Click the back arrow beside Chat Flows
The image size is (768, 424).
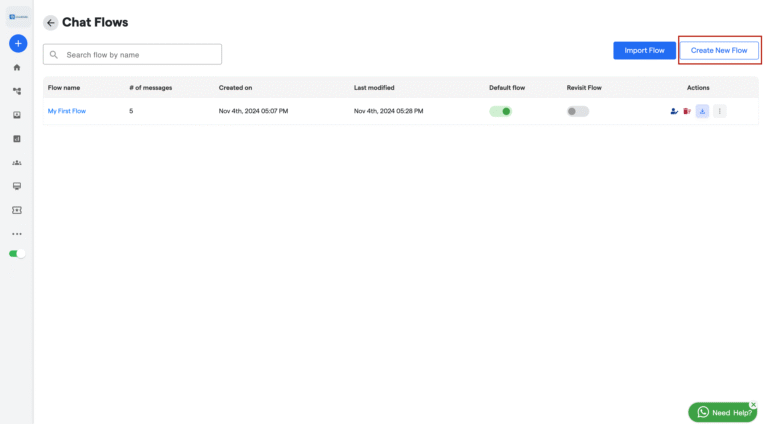(x=50, y=23)
